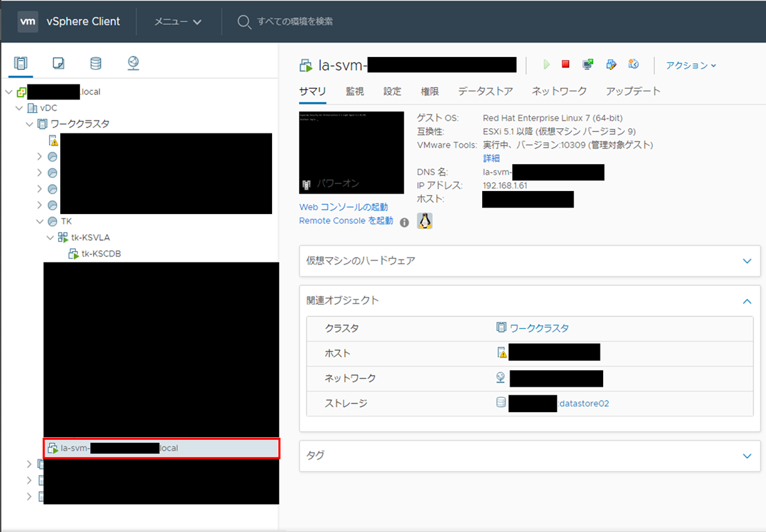Click the host warning icon in tree
The image size is (766, 532).
pos(53,141)
